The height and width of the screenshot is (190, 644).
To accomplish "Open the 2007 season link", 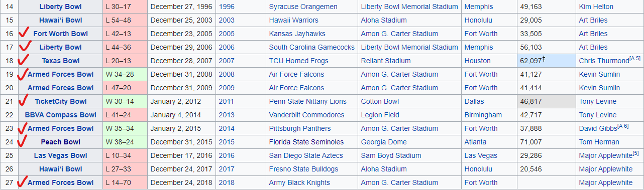I will 227,61.
